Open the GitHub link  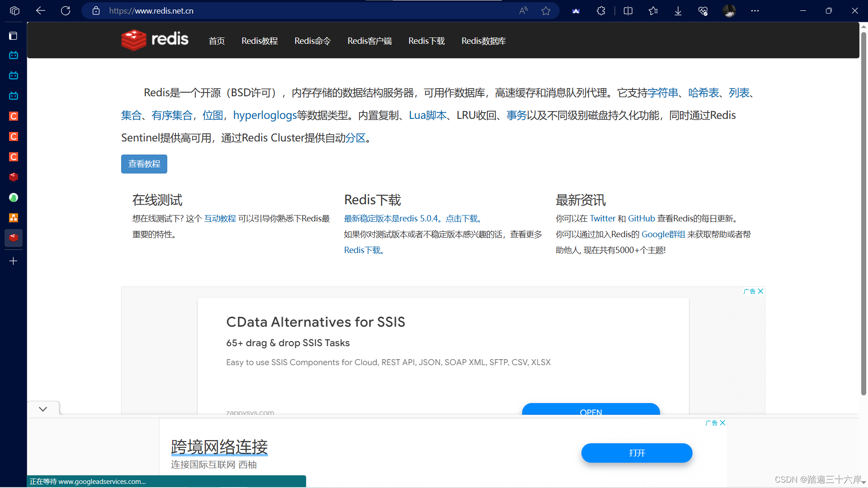[x=642, y=219]
